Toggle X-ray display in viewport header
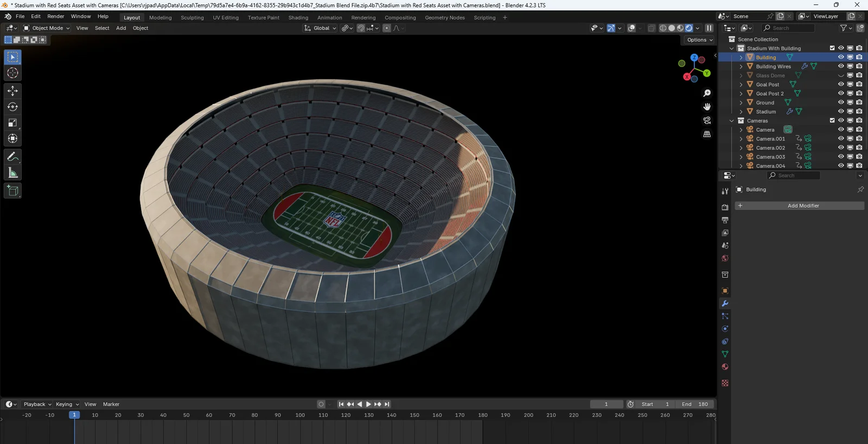This screenshot has height=444, width=868. tap(652, 28)
